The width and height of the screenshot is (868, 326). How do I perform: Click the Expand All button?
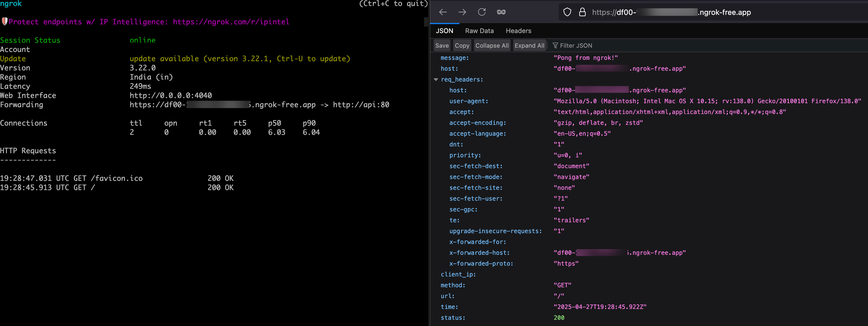[529, 45]
